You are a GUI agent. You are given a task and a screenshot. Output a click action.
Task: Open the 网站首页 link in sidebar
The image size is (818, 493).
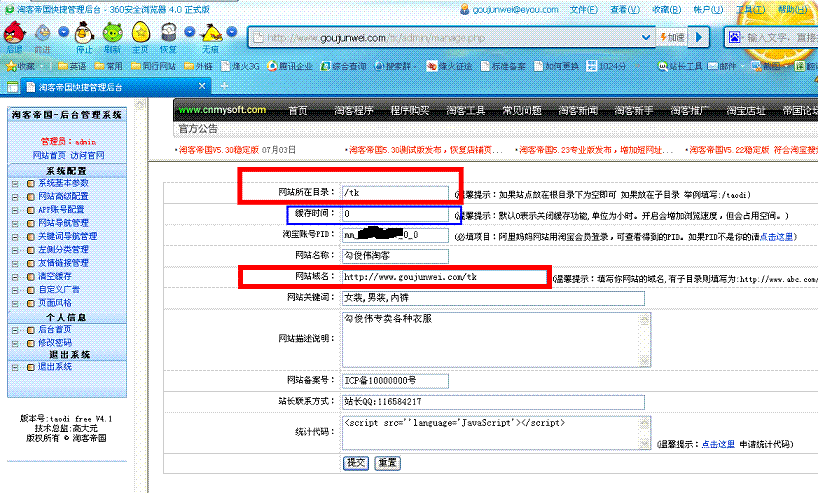click(49, 155)
